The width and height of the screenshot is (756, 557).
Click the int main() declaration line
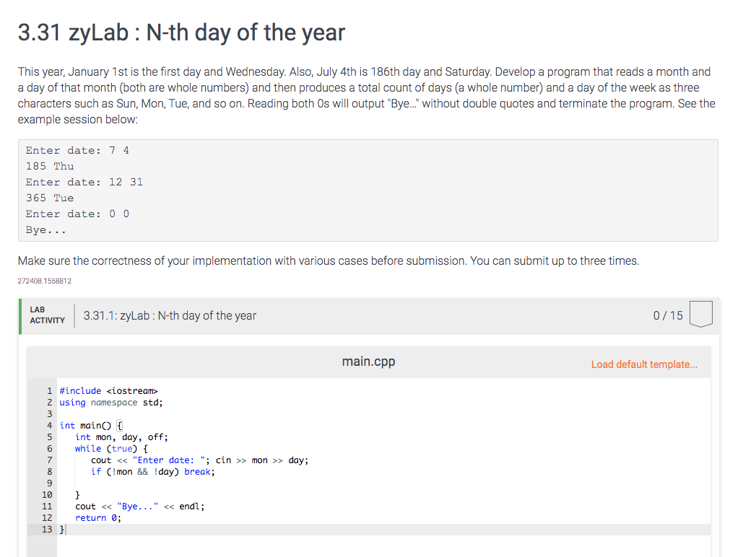coord(85,425)
